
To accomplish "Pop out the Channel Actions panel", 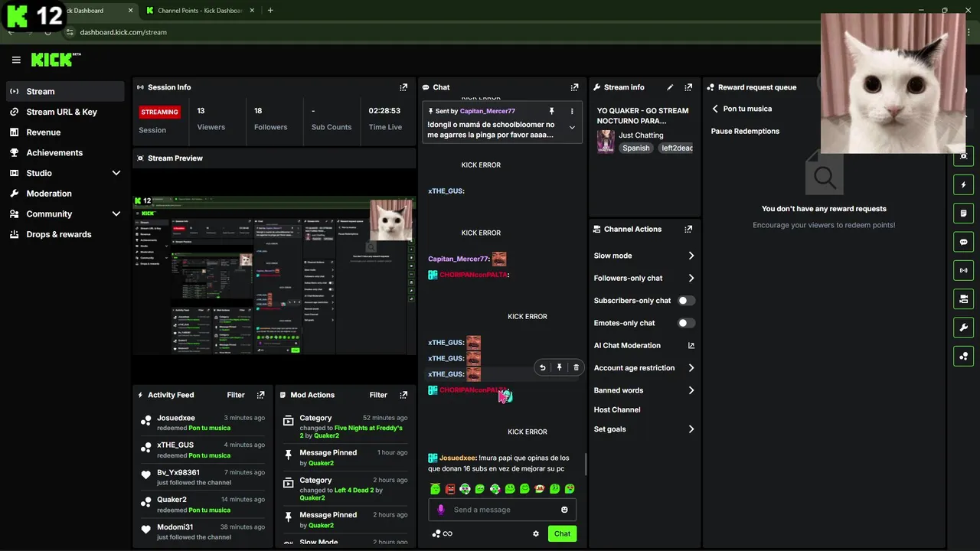I will pos(688,229).
